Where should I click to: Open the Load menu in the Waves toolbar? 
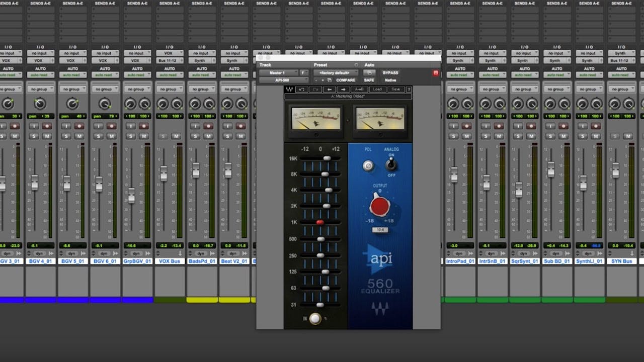pyautogui.click(x=377, y=89)
